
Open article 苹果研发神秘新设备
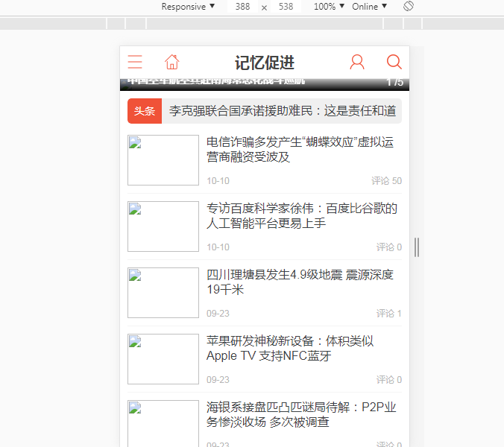pyautogui.click(x=290, y=349)
